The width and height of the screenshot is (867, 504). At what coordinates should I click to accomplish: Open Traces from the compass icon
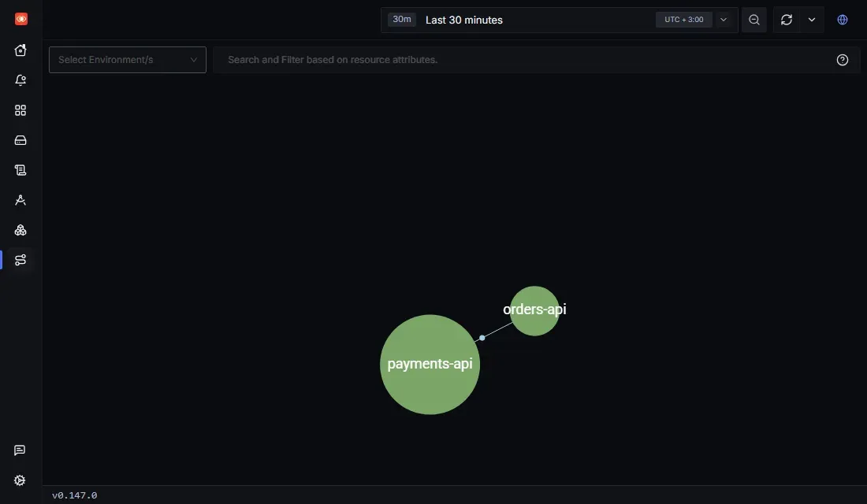(20, 200)
